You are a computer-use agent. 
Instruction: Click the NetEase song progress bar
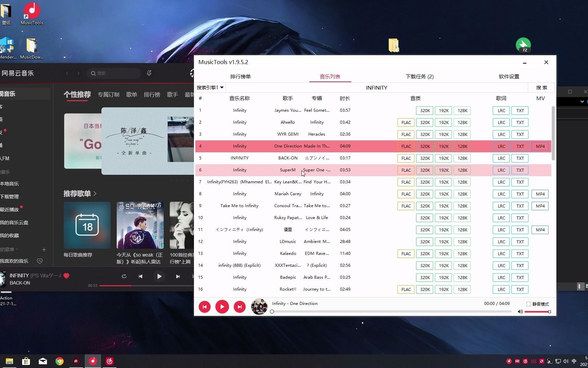146,286
